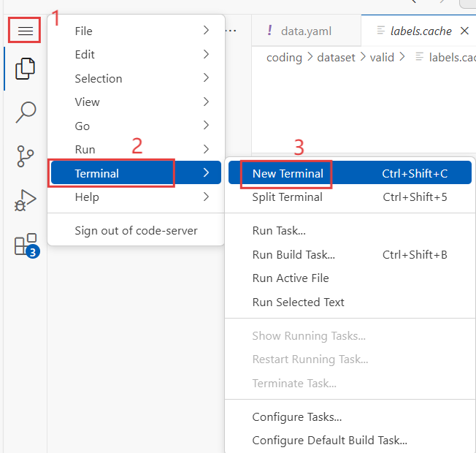Choose New Terminal from the submenu
This screenshot has width=476, height=453.
click(350, 173)
